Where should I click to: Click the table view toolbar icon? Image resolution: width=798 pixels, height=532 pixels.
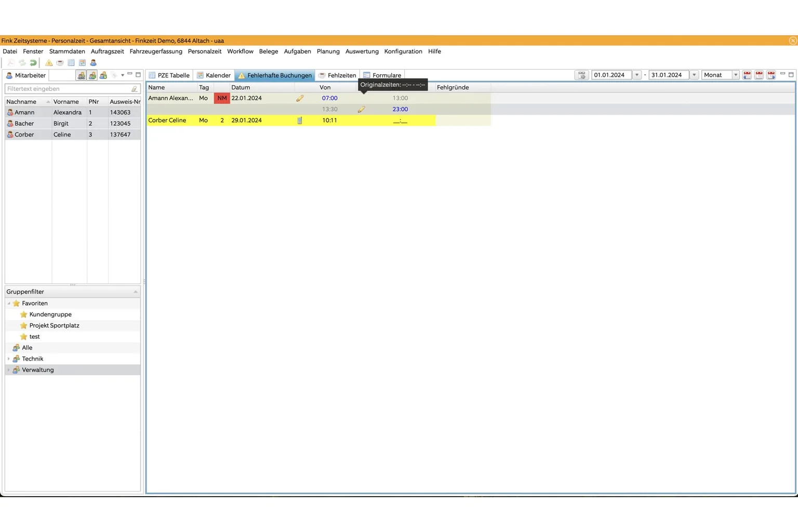click(x=71, y=63)
